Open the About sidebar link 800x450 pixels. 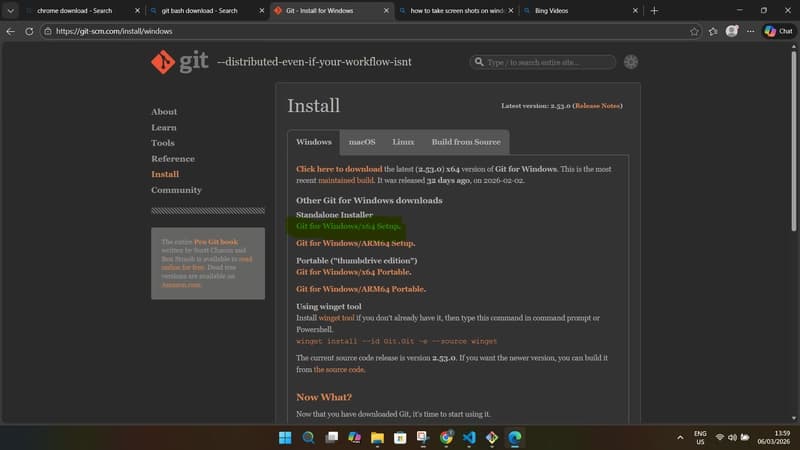coord(164,112)
